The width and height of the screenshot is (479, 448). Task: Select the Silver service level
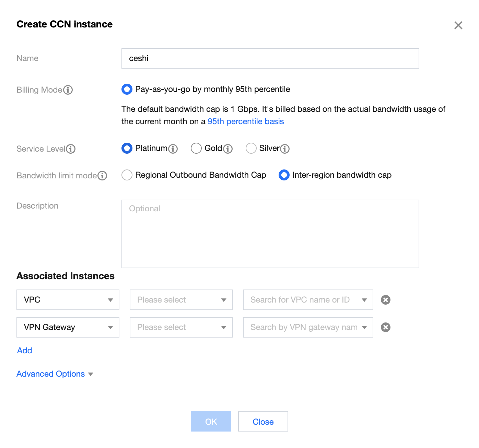(x=251, y=148)
